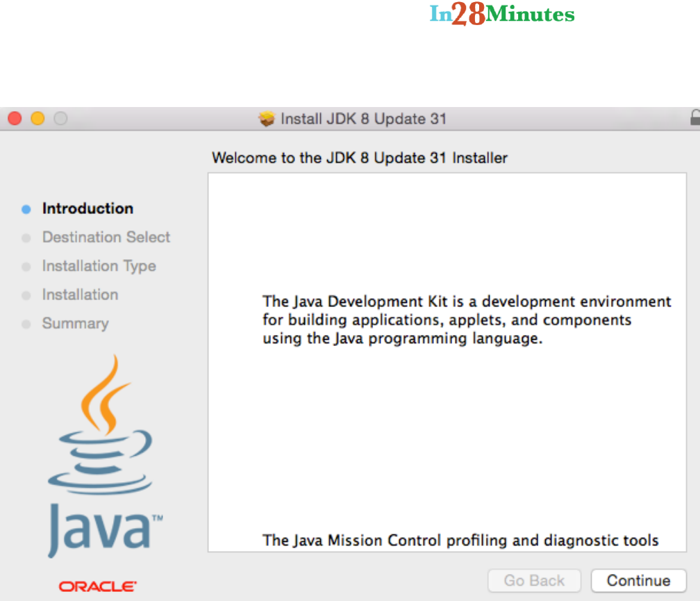700x601 pixels.
Task: Click the blue bullet beside Introduction
Action: [26, 209]
